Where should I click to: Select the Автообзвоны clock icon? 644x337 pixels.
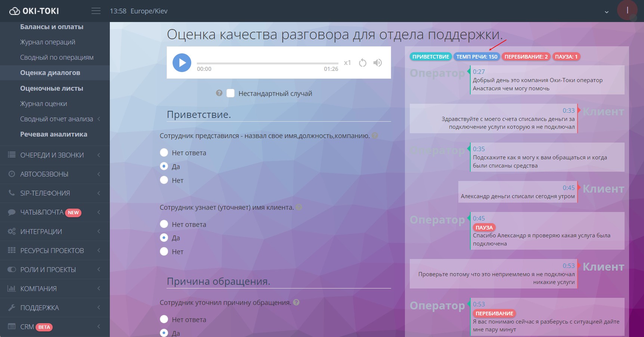point(11,174)
